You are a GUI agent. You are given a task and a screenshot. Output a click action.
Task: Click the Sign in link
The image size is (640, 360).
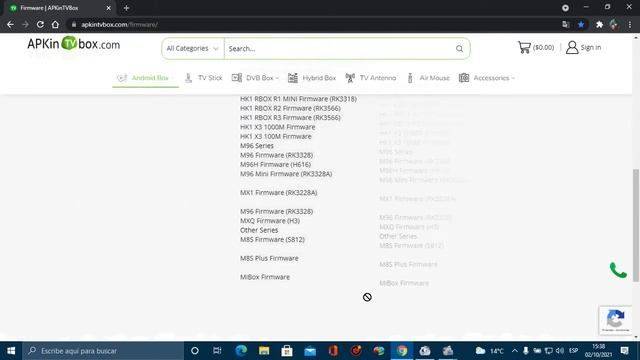coord(591,47)
